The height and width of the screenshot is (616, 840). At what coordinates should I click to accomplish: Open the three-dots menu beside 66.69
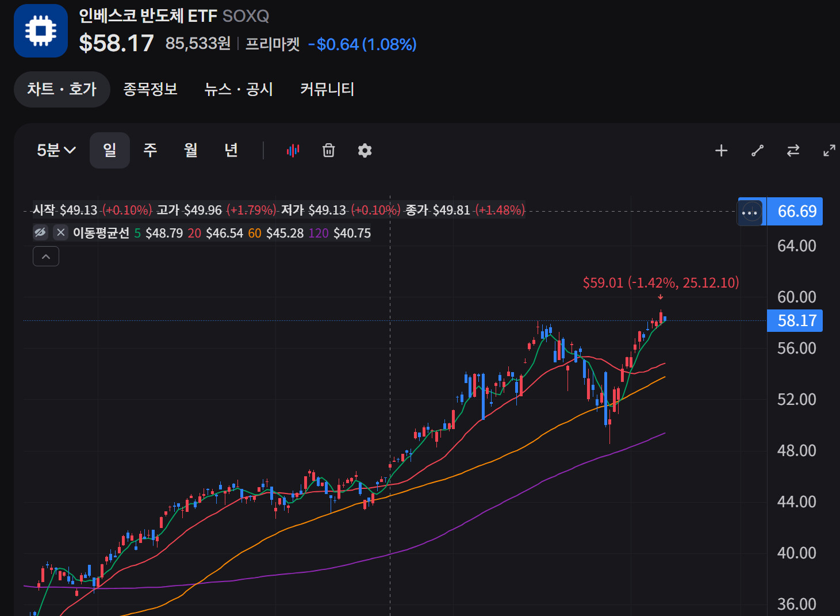coord(750,212)
